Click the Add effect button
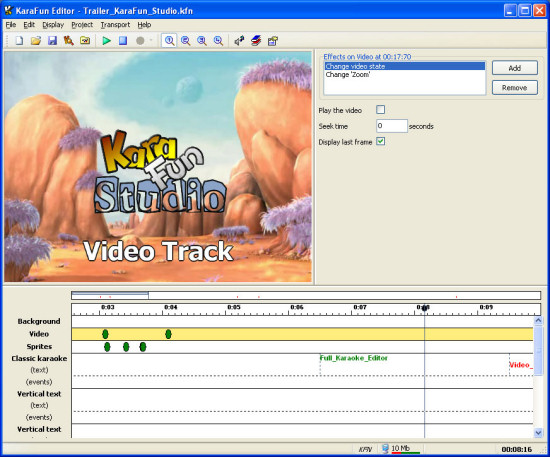550x457 pixels. pos(515,68)
